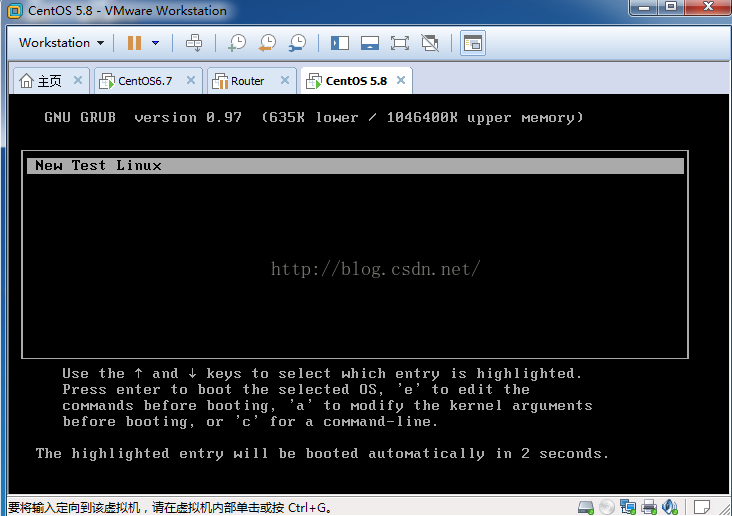Open the snapshot manager
732x516 pixels.
pos(297,43)
